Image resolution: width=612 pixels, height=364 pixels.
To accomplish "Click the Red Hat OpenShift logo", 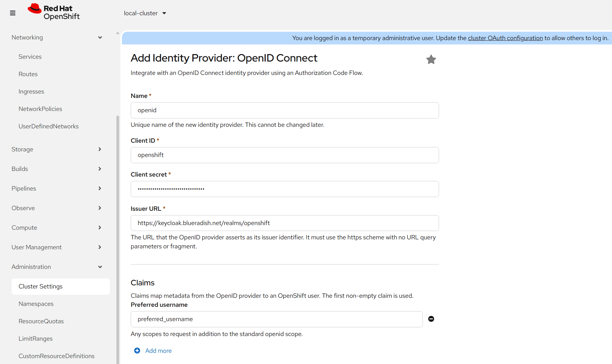I will point(54,12).
